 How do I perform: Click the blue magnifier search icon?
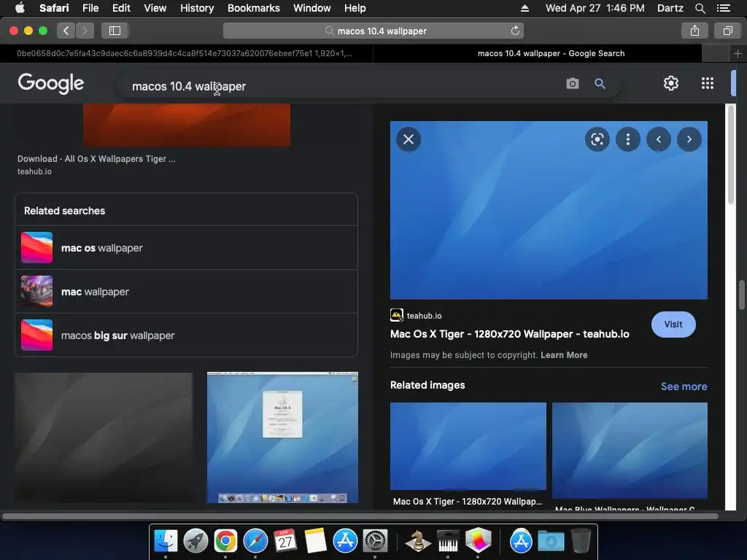click(600, 84)
